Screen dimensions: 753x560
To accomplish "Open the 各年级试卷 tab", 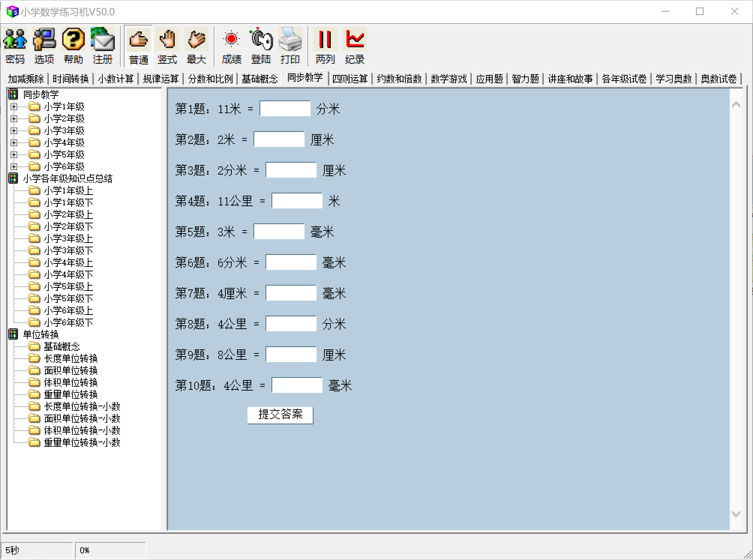I will pyautogui.click(x=624, y=79).
